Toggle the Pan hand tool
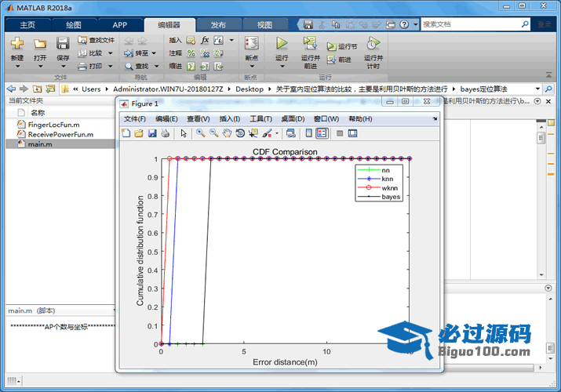561x392 pixels. (227, 133)
